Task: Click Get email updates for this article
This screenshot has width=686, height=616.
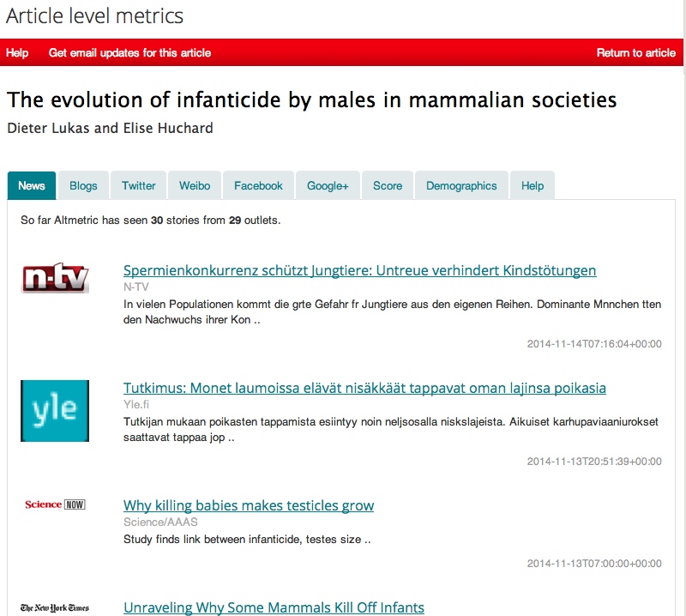Action: (x=129, y=52)
